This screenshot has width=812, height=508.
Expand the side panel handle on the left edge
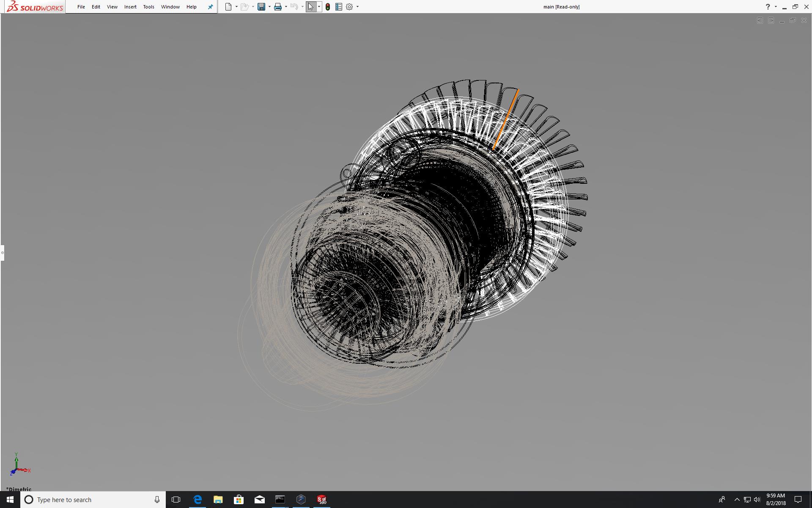2,253
